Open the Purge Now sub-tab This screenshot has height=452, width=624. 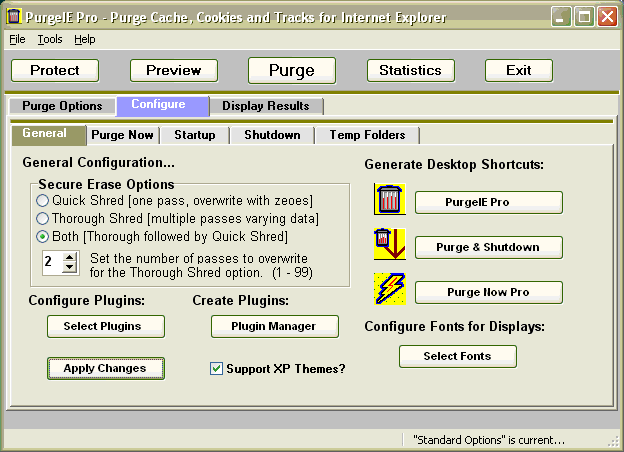pyautogui.click(x=122, y=135)
